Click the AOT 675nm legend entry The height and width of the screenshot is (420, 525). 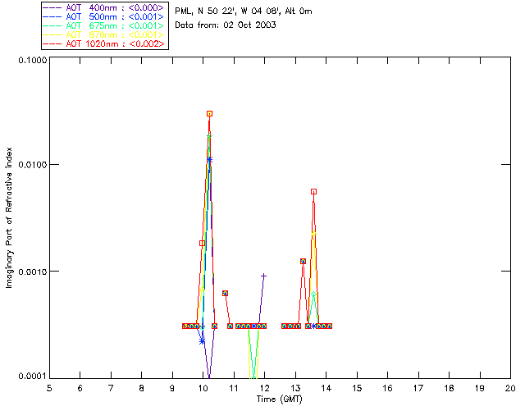coord(103,25)
